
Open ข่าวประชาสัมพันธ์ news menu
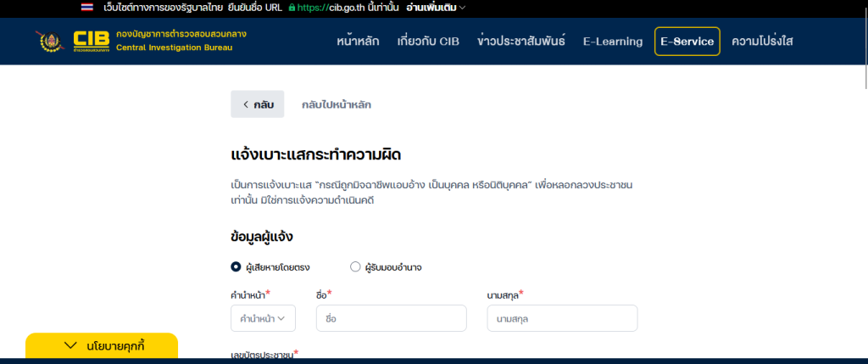[520, 42]
